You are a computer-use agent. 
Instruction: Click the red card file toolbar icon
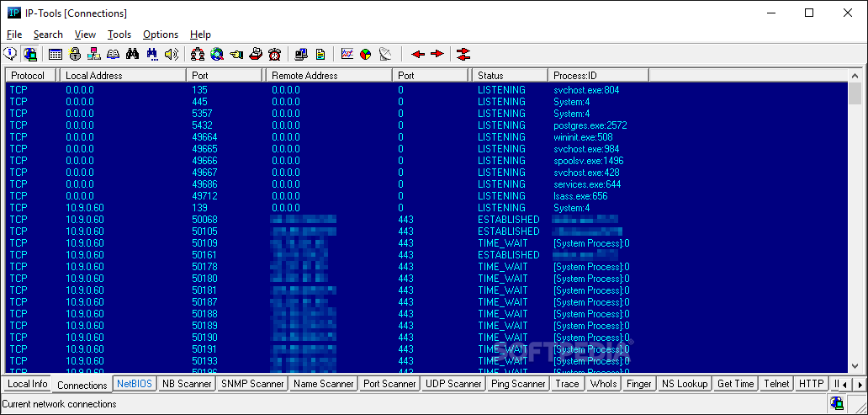(x=255, y=54)
